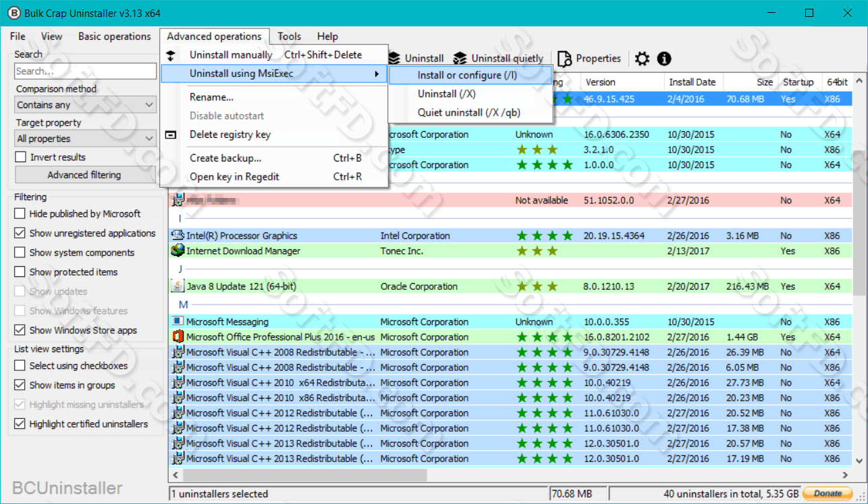The width and height of the screenshot is (868, 504).
Task: Sort by the Startup column header
Action: tap(799, 82)
